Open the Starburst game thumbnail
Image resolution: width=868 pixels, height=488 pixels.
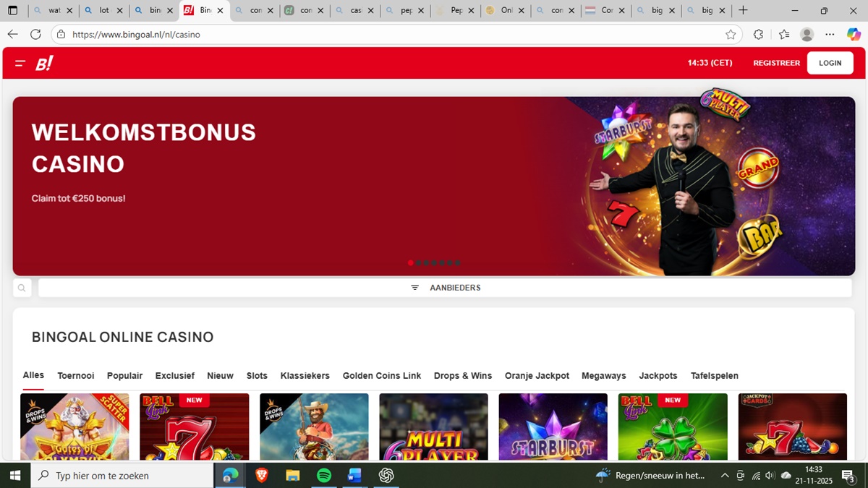(x=553, y=427)
